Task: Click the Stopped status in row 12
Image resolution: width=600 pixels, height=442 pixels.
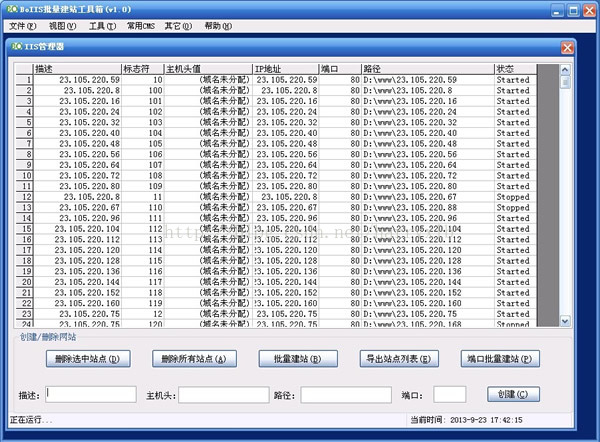Action: (515, 197)
